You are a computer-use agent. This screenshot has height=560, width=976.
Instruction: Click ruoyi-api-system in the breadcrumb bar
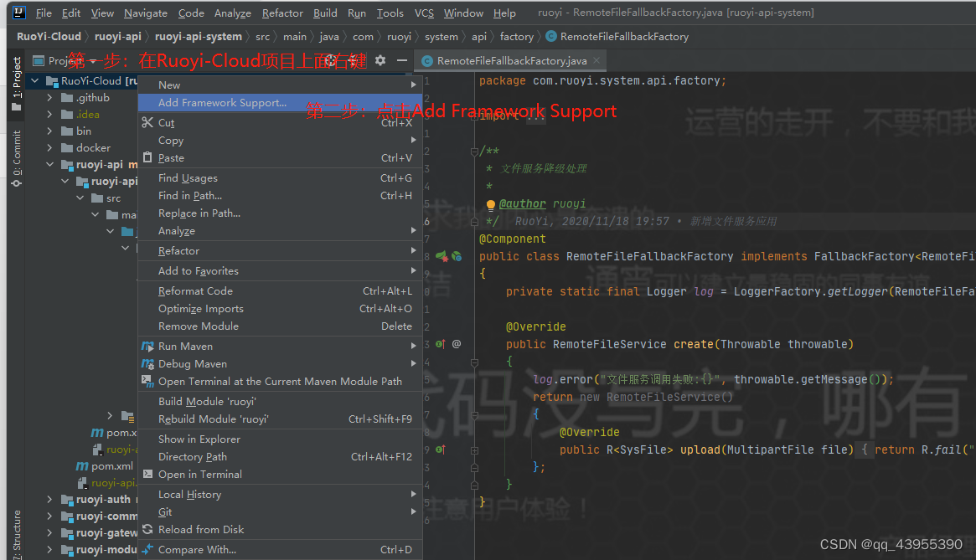[x=198, y=37]
